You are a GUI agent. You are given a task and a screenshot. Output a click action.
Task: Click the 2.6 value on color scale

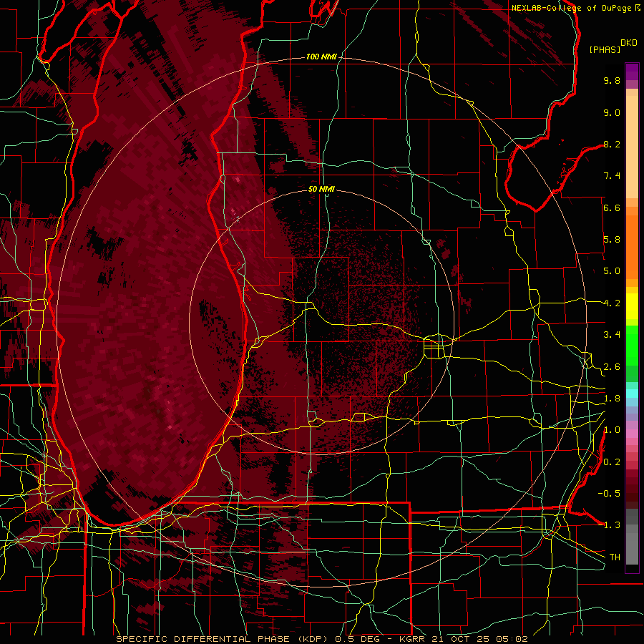pos(612,367)
